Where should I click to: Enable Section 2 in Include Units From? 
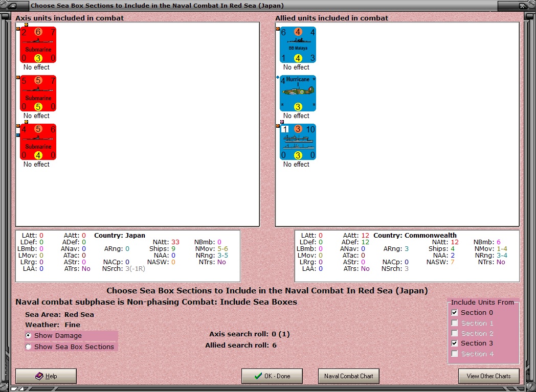(454, 333)
